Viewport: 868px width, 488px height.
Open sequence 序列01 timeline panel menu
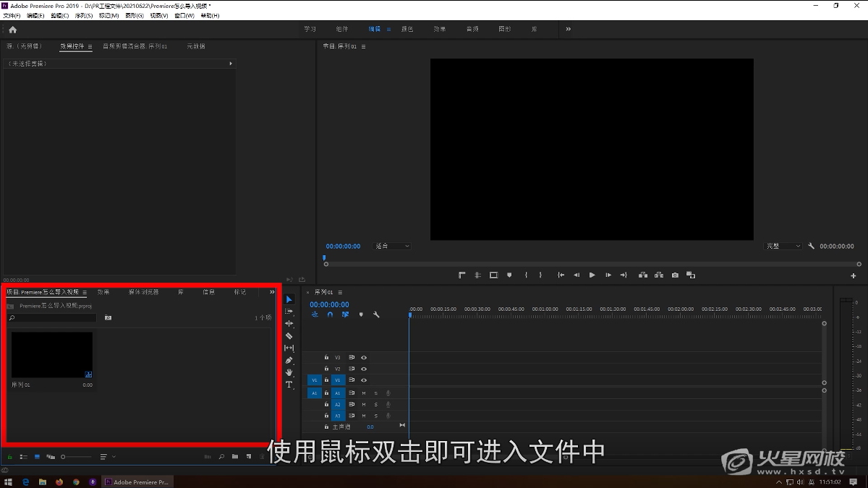[x=339, y=292]
